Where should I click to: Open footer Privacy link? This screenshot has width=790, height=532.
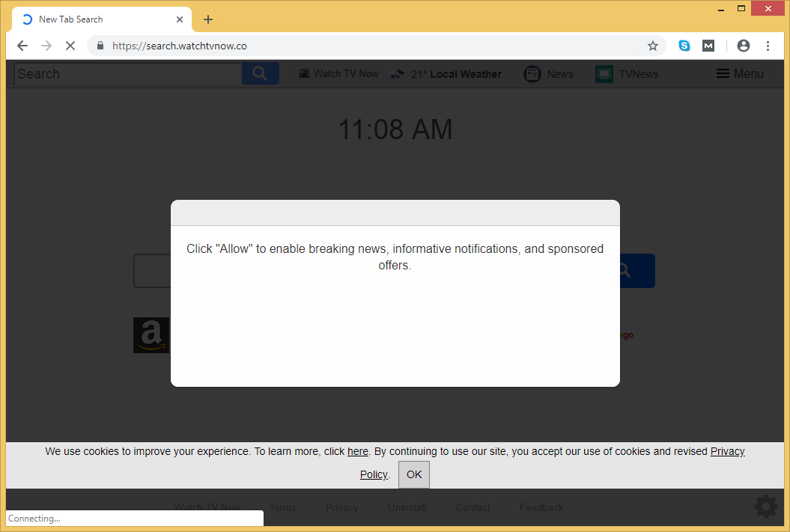tap(341, 507)
